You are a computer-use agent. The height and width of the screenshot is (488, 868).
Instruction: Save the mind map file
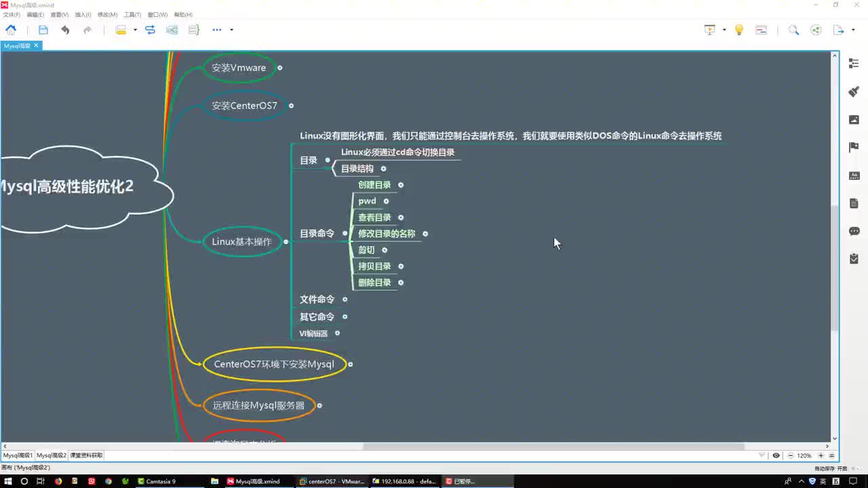coord(43,30)
